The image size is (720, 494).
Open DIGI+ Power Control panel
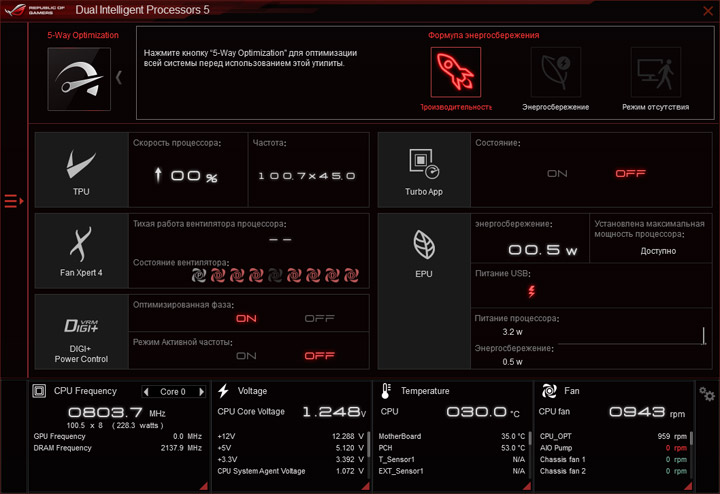[82, 332]
